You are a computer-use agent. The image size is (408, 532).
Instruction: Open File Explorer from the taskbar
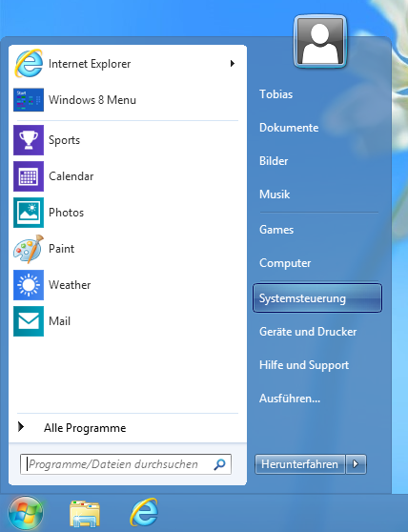click(85, 513)
